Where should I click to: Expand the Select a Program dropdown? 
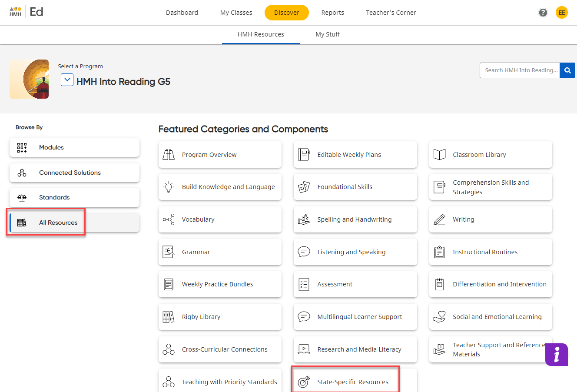[x=67, y=80]
